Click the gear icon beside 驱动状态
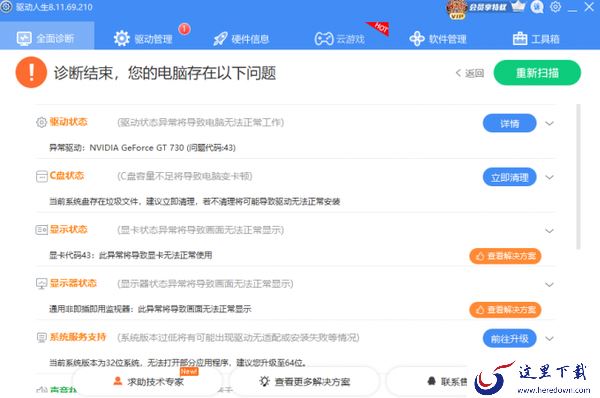The width and height of the screenshot is (600, 398). [x=41, y=122]
